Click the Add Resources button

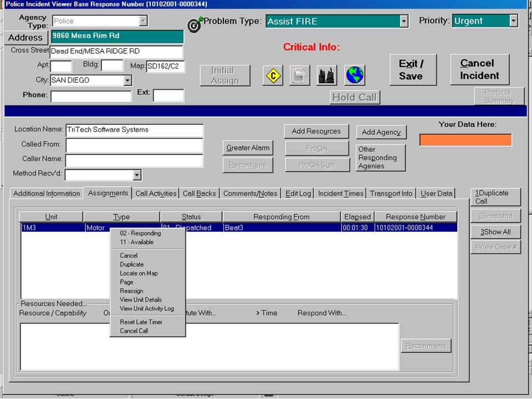(x=316, y=131)
